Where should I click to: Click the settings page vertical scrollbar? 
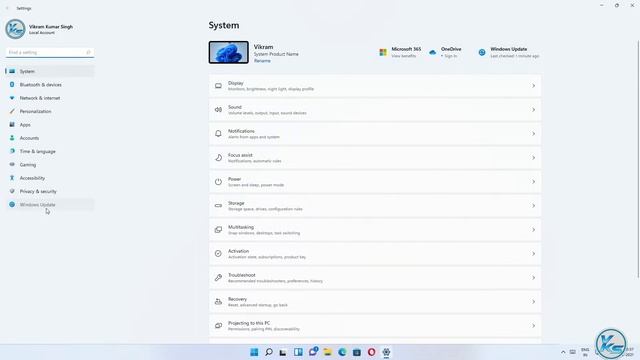(x=638, y=159)
